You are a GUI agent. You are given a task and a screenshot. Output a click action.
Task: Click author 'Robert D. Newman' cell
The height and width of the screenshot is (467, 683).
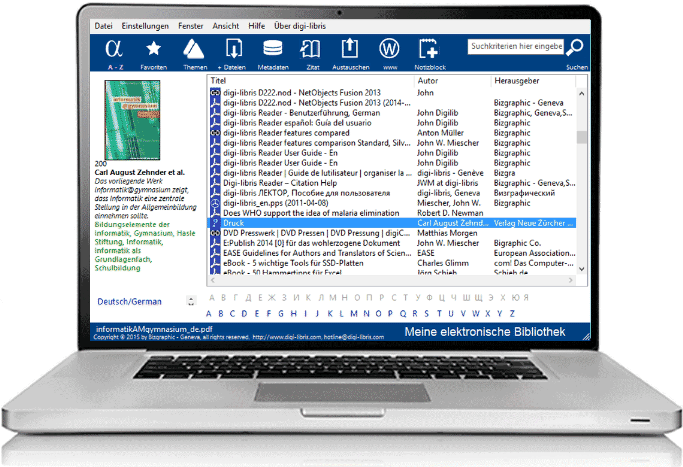[x=450, y=213]
